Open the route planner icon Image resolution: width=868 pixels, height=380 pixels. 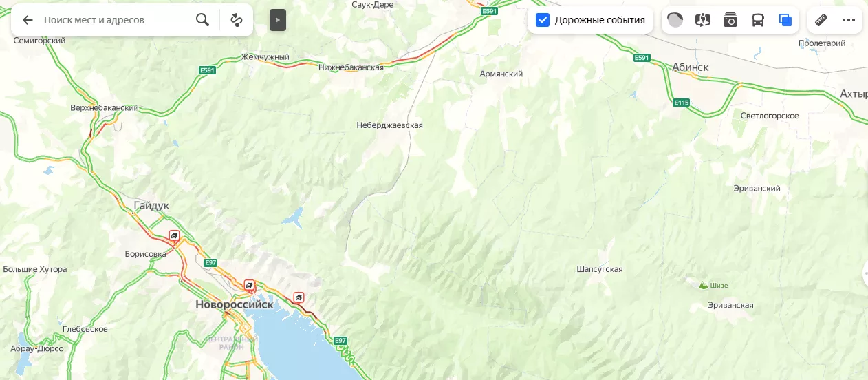pos(237,20)
